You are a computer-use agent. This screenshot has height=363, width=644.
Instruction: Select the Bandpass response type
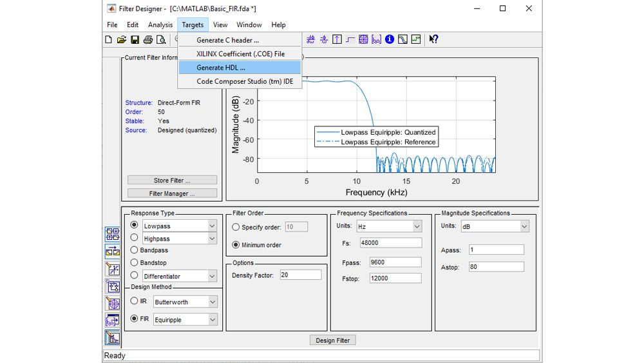point(134,250)
